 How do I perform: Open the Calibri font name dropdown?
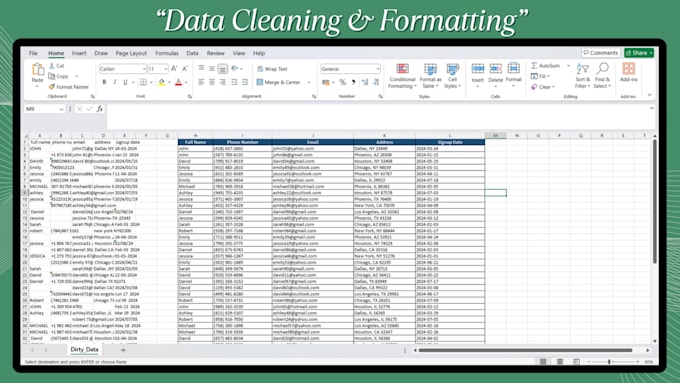(144, 69)
